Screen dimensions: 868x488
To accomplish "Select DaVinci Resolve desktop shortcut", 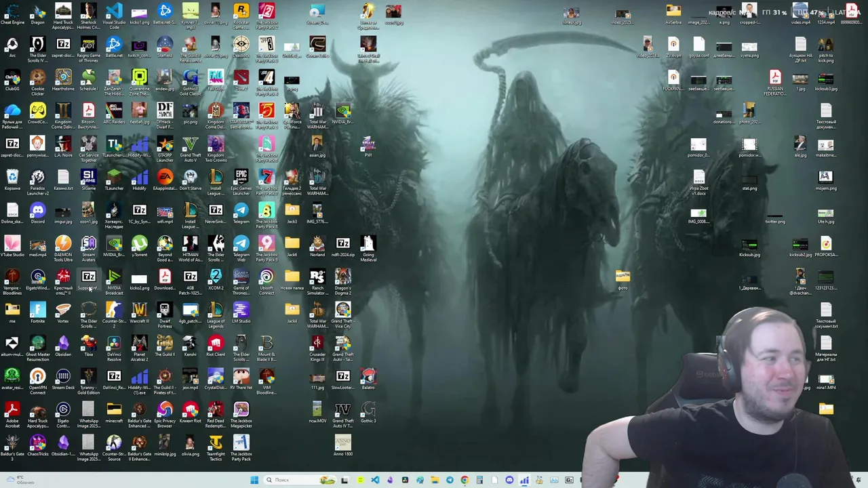I will (x=114, y=344).
